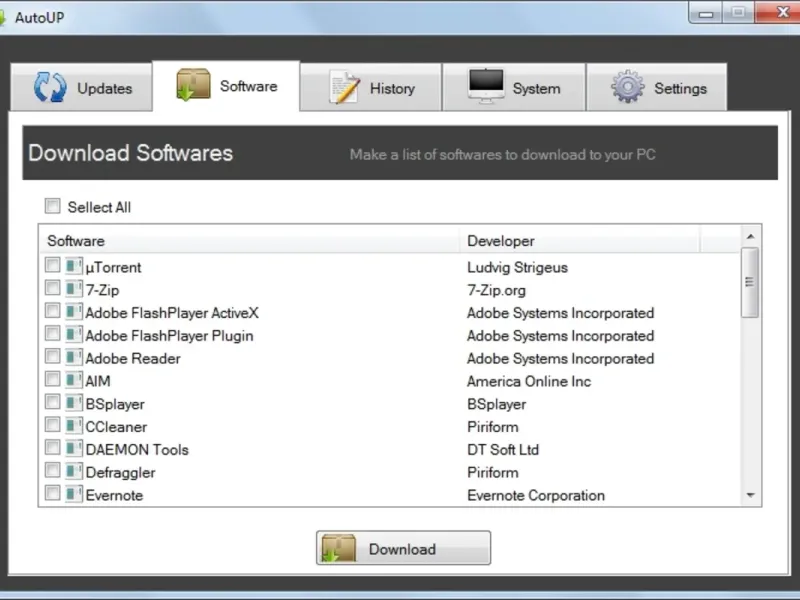Click the 'Piriform' cell in CCleaner row
800x600 pixels.
click(x=493, y=427)
